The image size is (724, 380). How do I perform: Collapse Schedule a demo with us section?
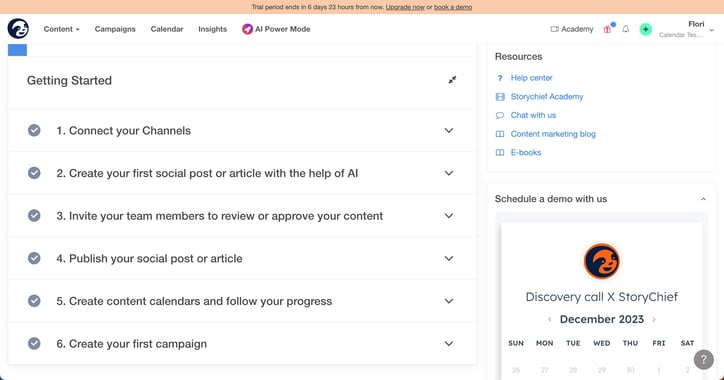[x=703, y=199]
